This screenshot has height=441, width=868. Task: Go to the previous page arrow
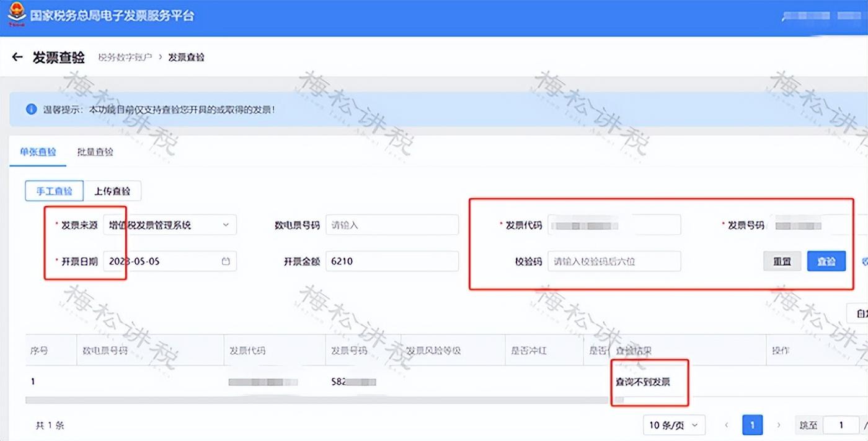727,425
